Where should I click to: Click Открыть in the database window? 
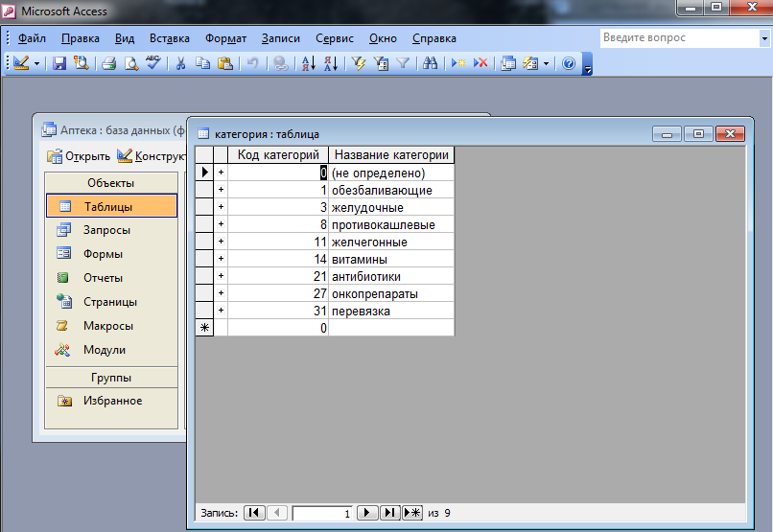pos(79,156)
